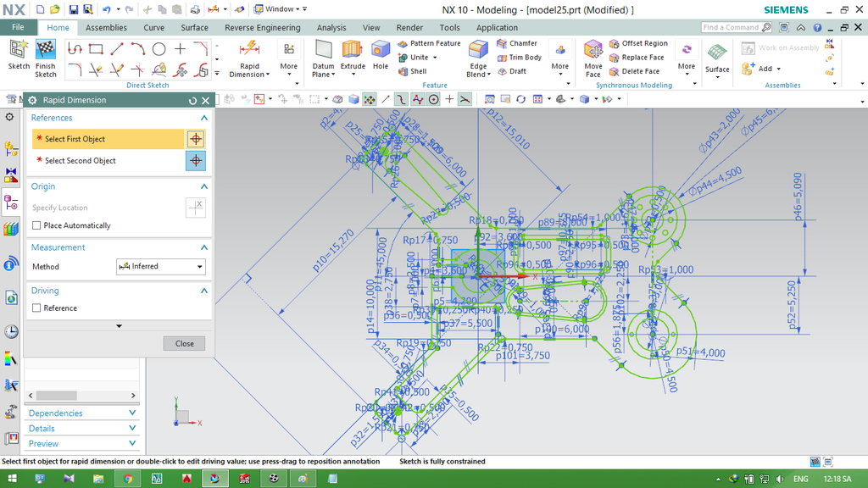The height and width of the screenshot is (488, 868).
Task: Launch the Hole feature tool
Action: click(x=381, y=54)
